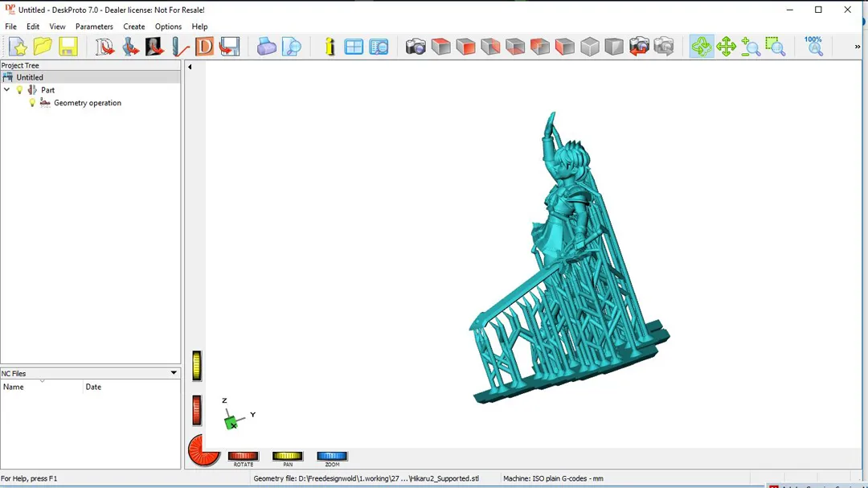Click the previous view camera with red arrow
The width and height of the screenshot is (868, 488).
(639, 47)
